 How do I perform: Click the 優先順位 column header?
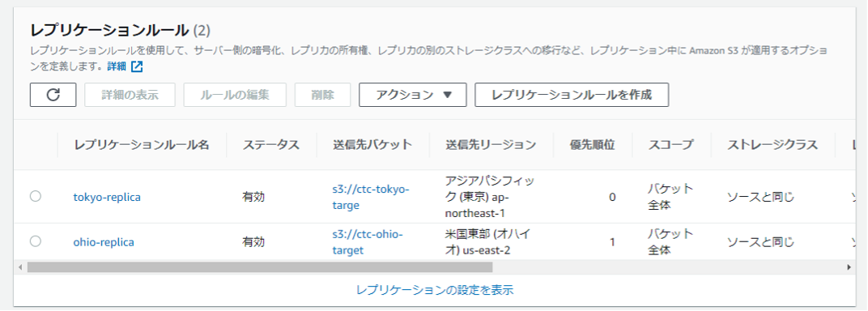click(593, 145)
